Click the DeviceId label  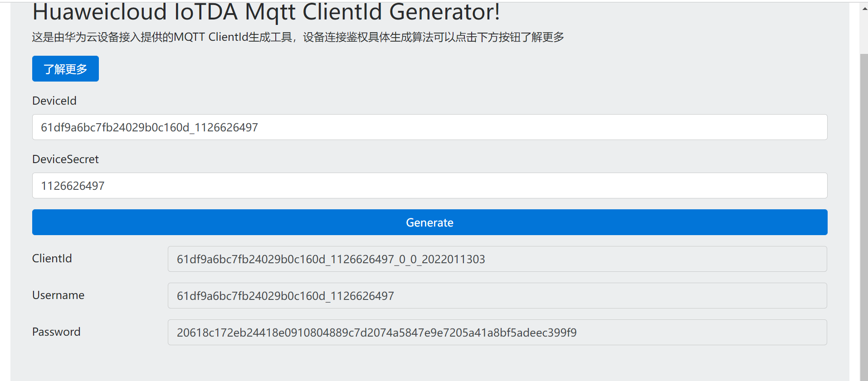click(x=54, y=101)
